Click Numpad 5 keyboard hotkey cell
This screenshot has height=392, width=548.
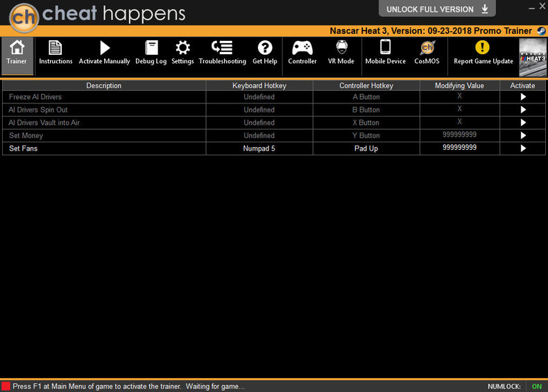(259, 148)
